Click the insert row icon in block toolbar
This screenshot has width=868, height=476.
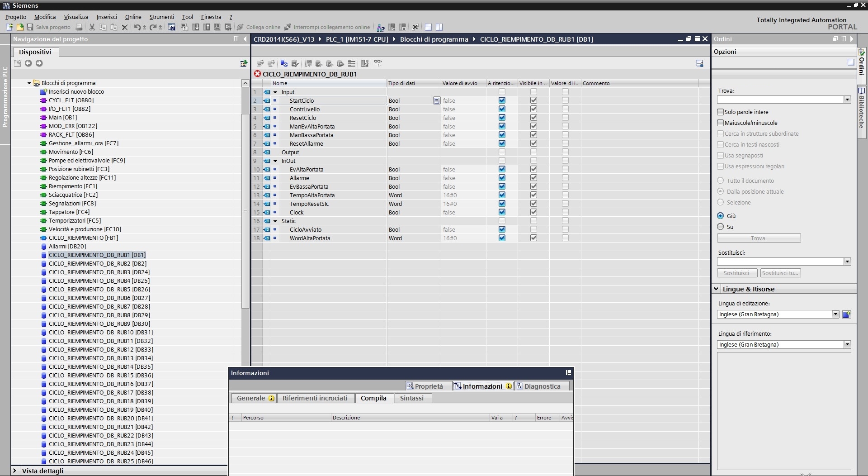point(260,63)
